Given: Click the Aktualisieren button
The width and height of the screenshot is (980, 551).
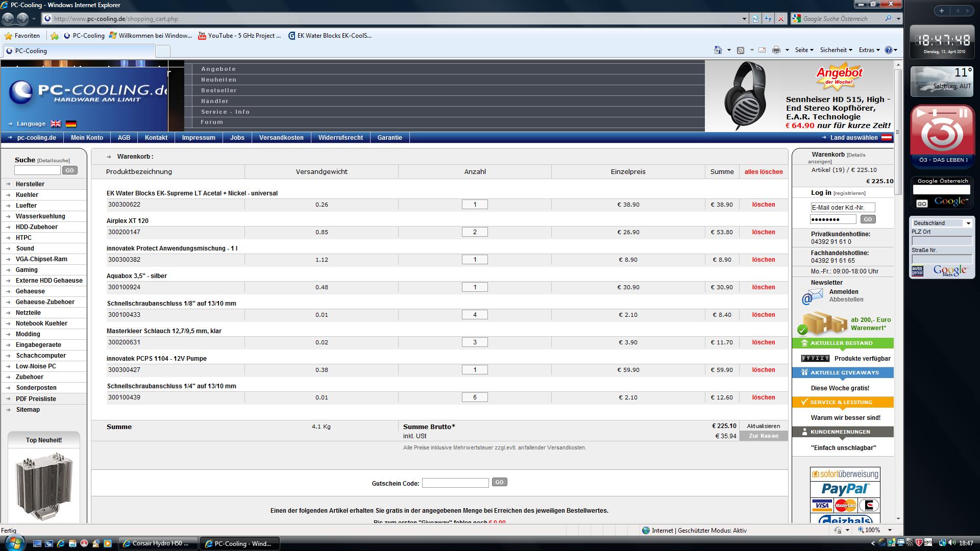Looking at the screenshot, I should 764,426.
